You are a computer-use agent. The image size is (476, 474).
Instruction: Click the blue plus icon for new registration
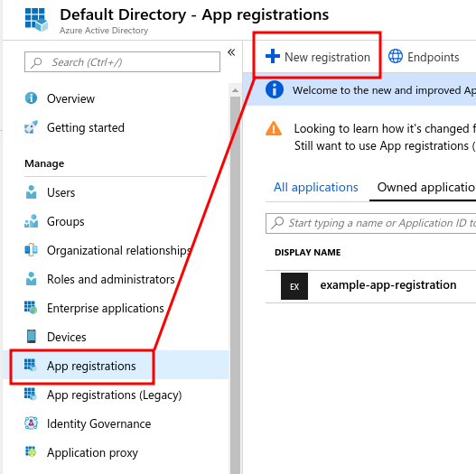point(273,56)
